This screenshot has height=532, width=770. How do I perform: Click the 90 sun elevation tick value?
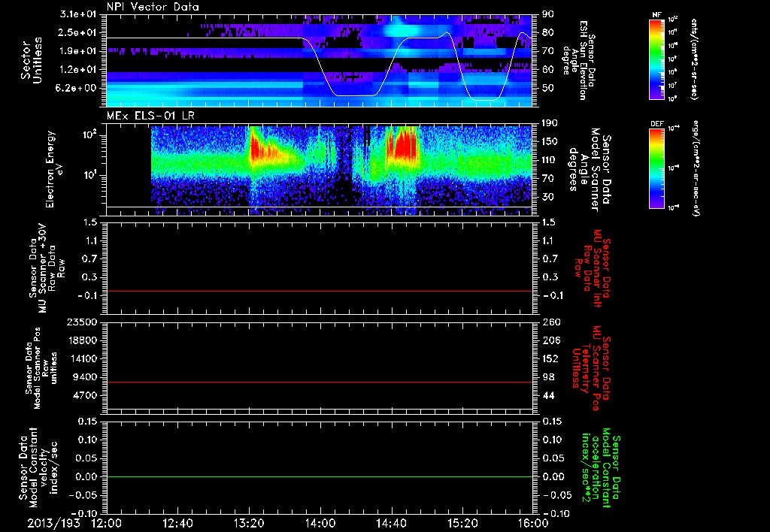point(547,14)
